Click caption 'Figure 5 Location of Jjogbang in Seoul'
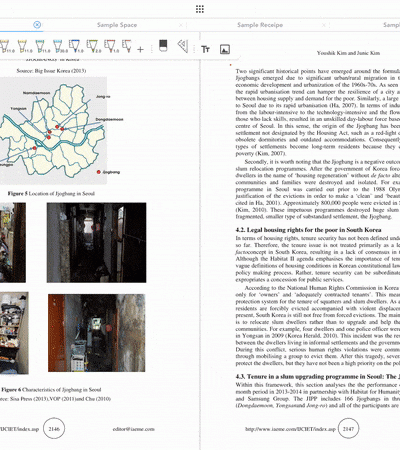 coord(51,193)
